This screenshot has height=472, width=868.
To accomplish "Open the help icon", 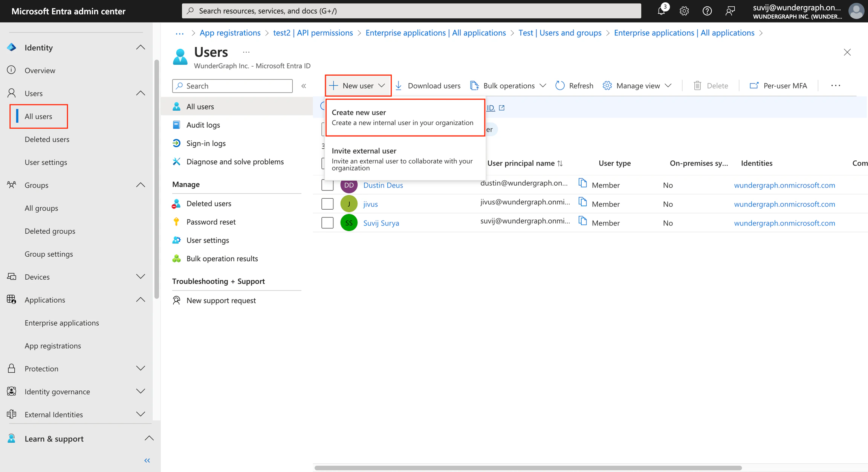I will pos(707,11).
